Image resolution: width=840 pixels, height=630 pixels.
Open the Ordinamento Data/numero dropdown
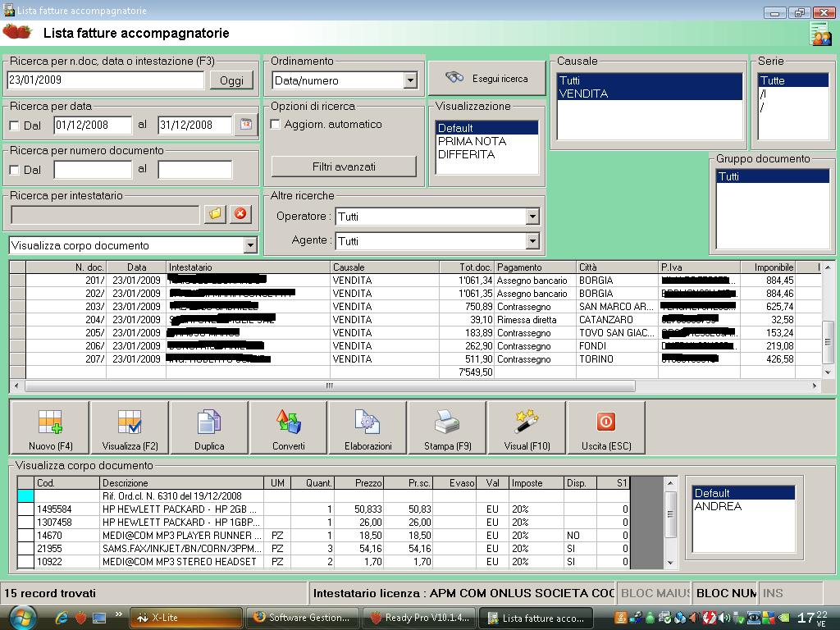(410, 80)
